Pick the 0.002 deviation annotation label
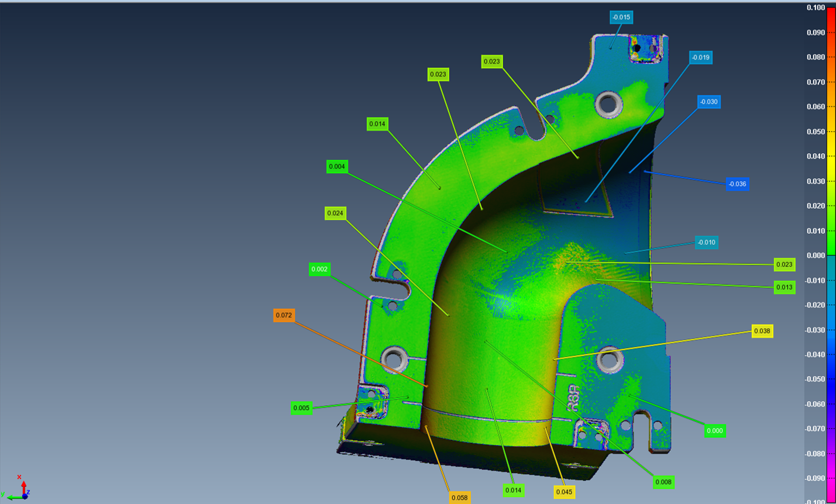The width and height of the screenshot is (836, 504). pos(319,270)
